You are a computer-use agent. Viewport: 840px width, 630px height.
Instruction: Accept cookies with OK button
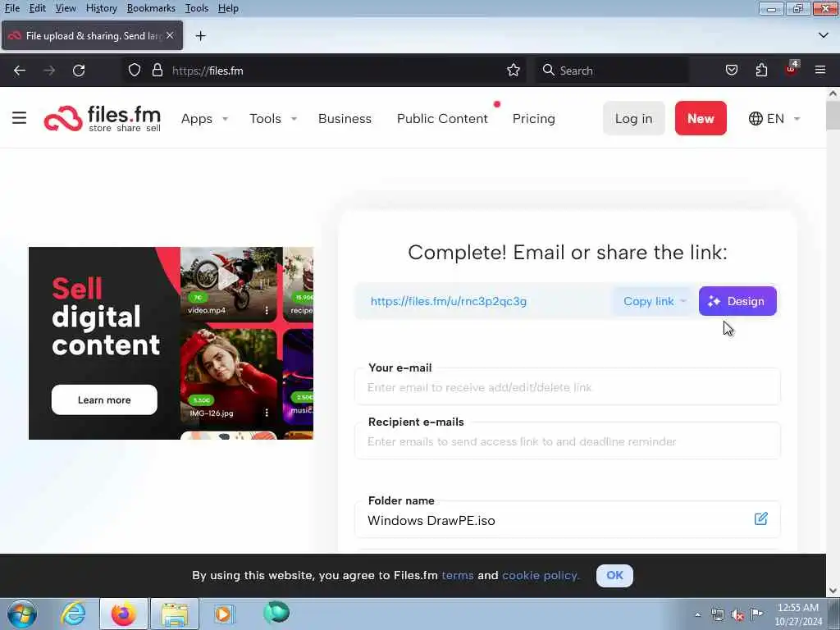[x=614, y=575]
